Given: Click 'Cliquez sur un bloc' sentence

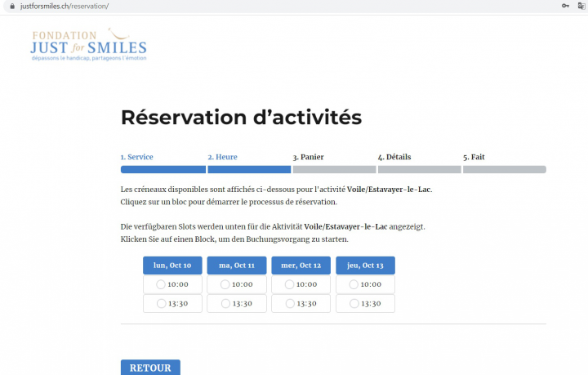Looking at the screenshot, I should click(229, 202).
